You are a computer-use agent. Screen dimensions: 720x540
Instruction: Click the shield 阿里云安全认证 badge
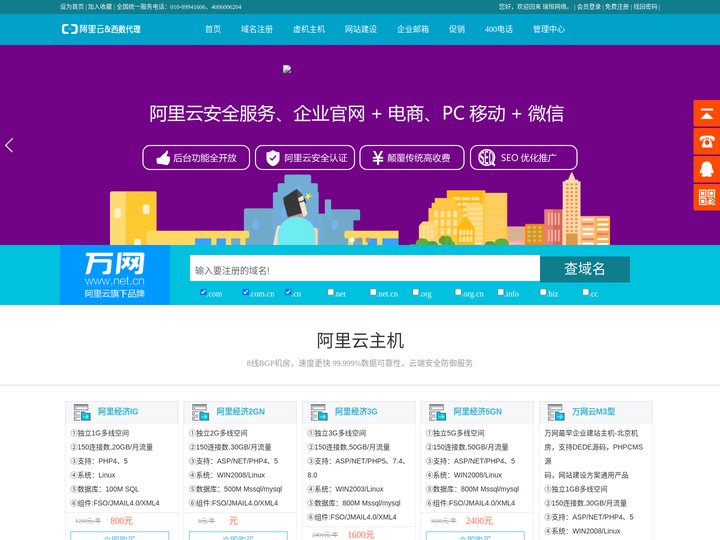(305, 158)
